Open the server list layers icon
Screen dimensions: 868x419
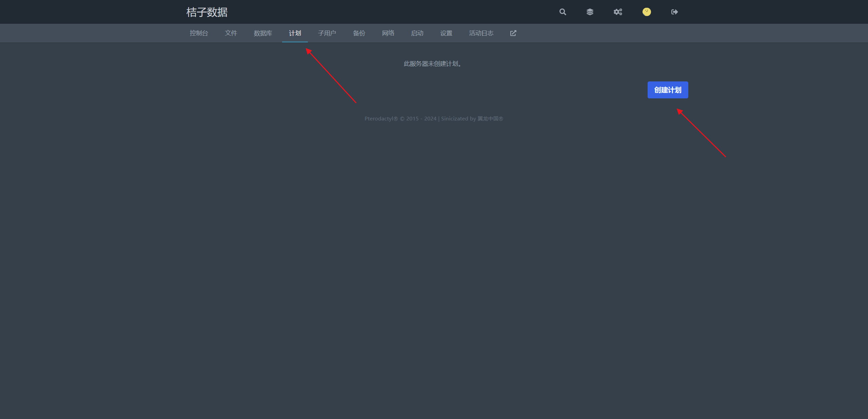pos(590,12)
